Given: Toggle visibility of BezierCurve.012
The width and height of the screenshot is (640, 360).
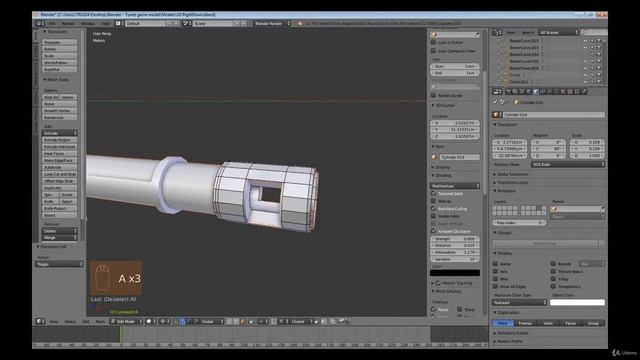Looking at the screenshot, I should click(586, 41).
